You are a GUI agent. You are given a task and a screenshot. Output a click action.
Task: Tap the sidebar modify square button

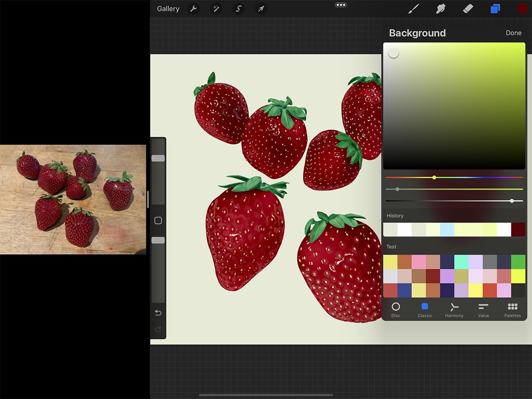[x=158, y=221]
